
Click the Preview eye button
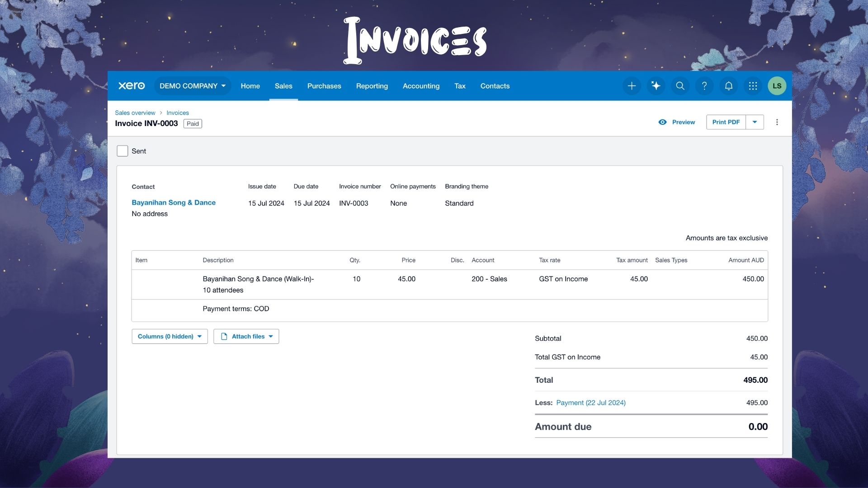[677, 122]
